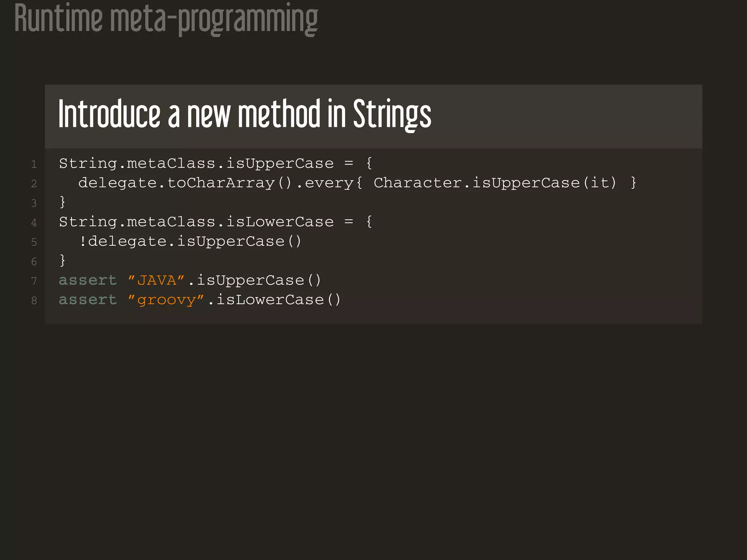Click the second assert keyword on line 8

click(88, 300)
